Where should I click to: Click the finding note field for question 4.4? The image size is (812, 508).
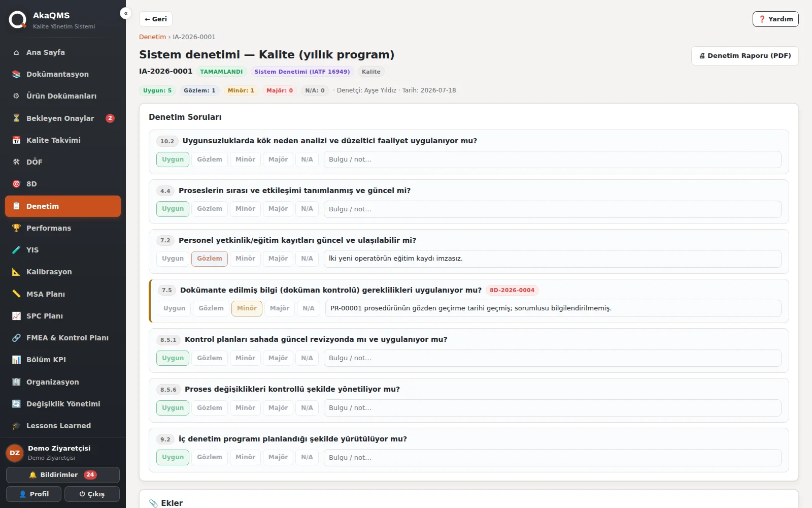pos(552,209)
